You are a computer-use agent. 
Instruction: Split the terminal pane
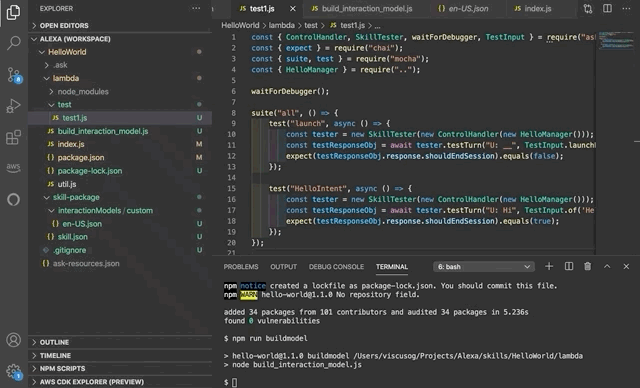coord(569,266)
